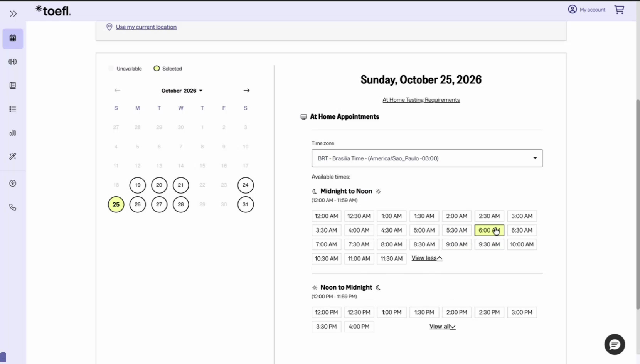Screen dimensions: 640x364
Task: Select October 25 on calendar
Action: tap(116, 204)
